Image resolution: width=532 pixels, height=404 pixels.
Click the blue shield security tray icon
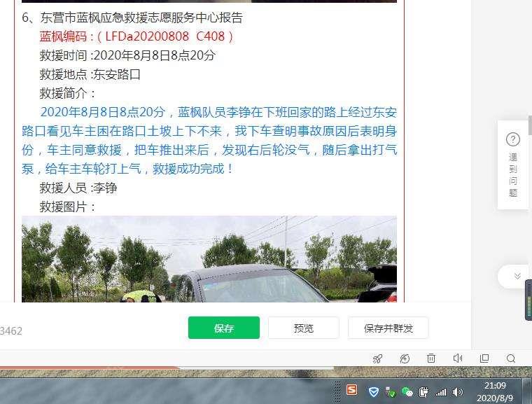[x=374, y=392]
